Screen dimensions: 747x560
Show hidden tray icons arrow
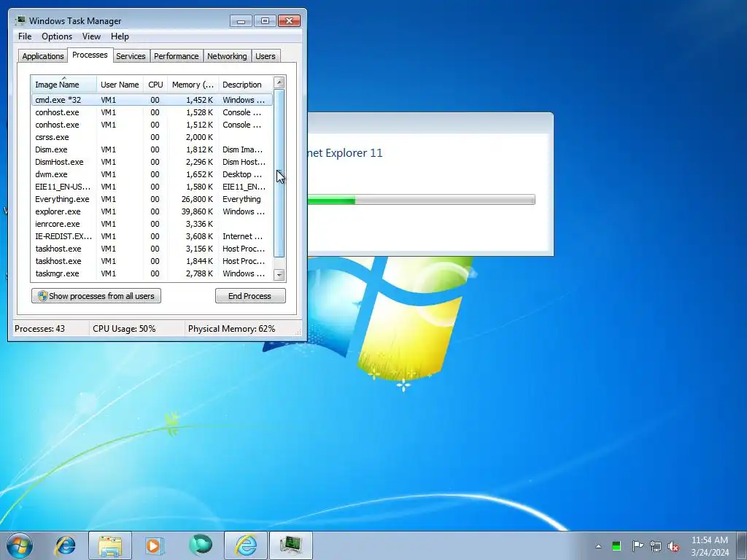pos(598,546)
